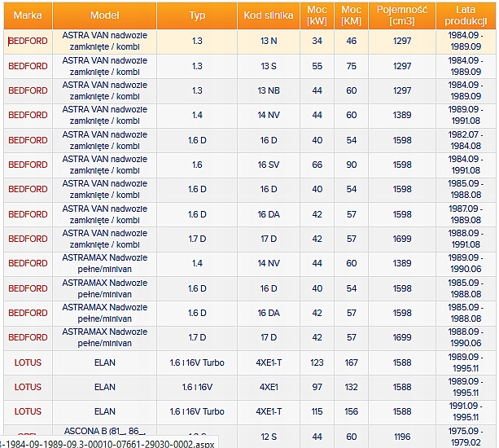Select capacity 1699 in the ASTRAMAX row

[x=402, y=337]
